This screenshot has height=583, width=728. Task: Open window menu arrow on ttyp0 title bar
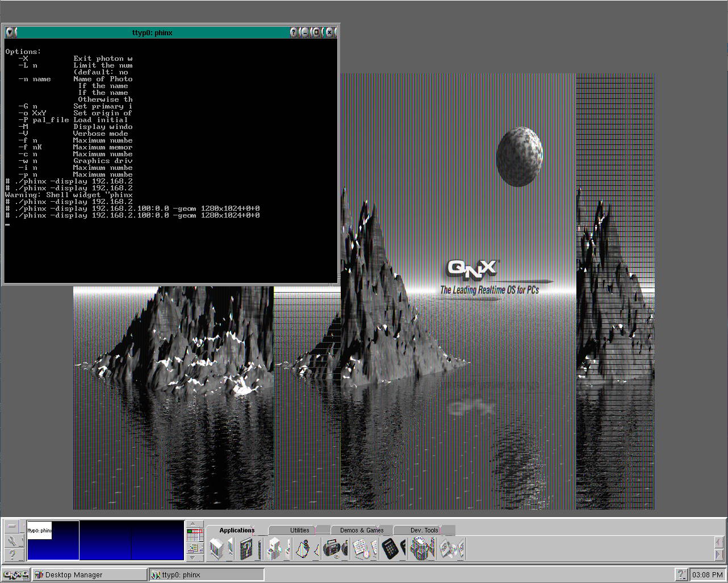[11, 32]
